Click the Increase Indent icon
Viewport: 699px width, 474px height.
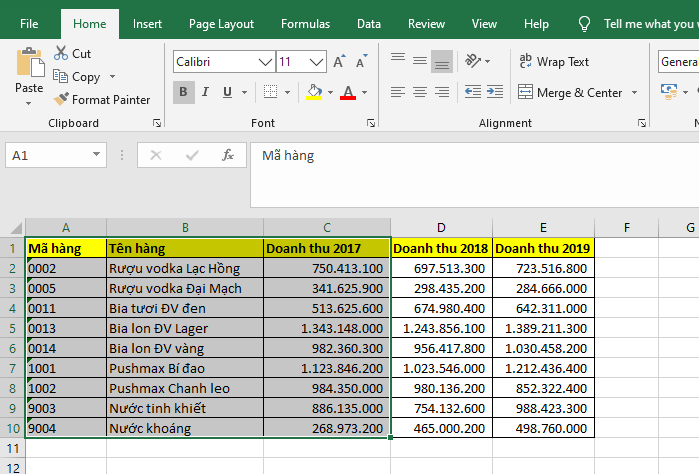(497, 92)
